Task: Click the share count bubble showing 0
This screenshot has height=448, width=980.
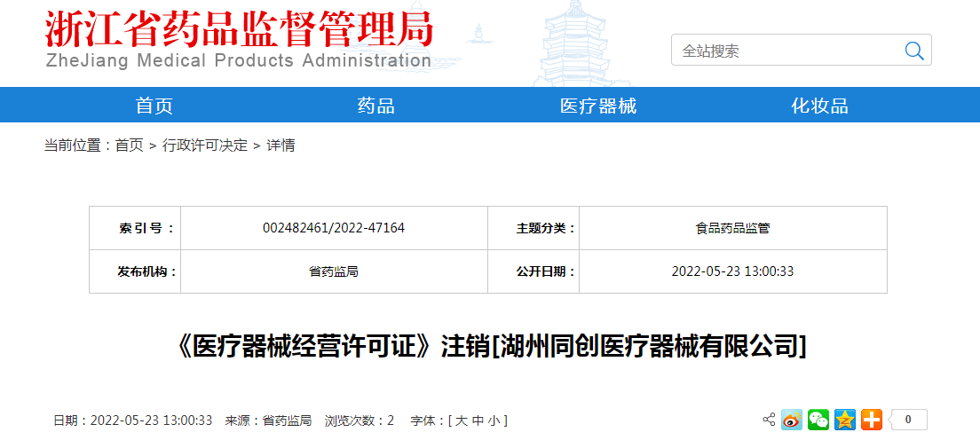Action: (907, 420)
